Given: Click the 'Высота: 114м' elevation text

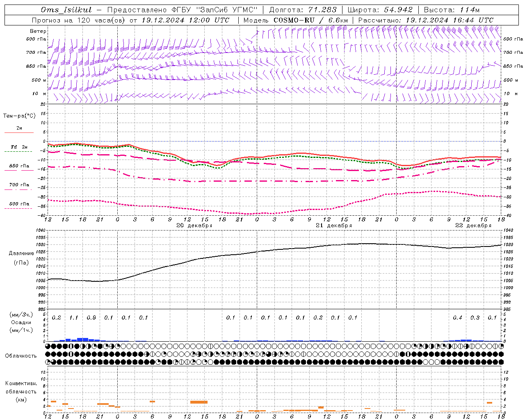Looking at the screenshot, I should 452,10.
